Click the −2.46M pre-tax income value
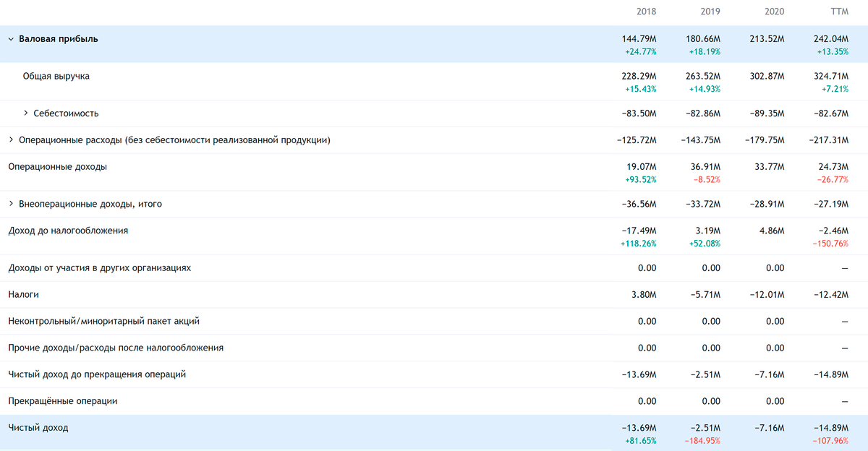This screenshot has height=451, width=868. click(833, 231)
